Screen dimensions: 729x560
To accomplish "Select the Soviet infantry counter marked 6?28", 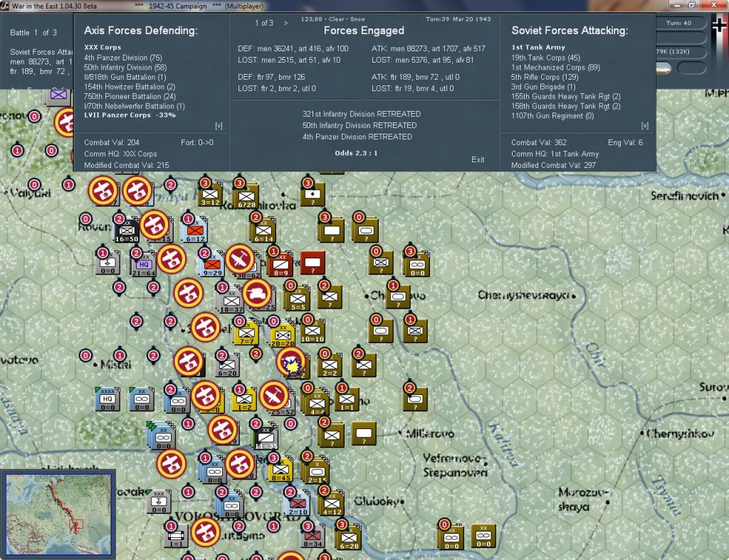I will click(246, 196).
